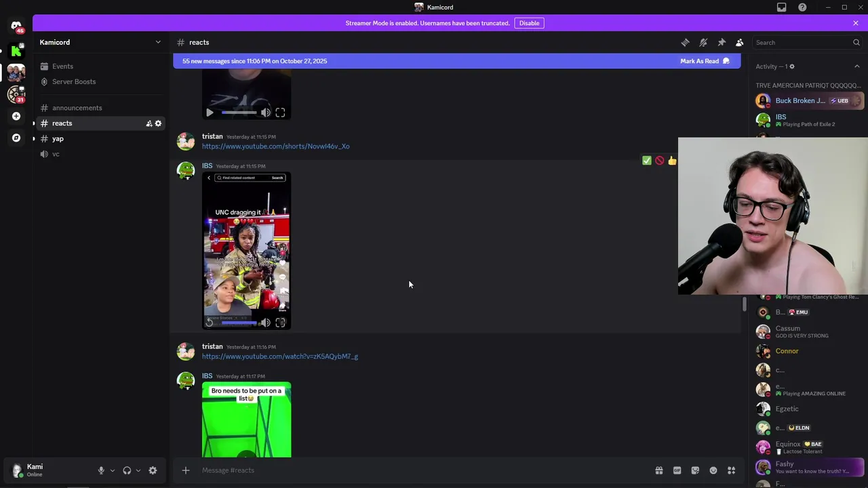This screenshot has height=488, width=868.
Task: Open user settings gear icon
Action: pos(153,470)
